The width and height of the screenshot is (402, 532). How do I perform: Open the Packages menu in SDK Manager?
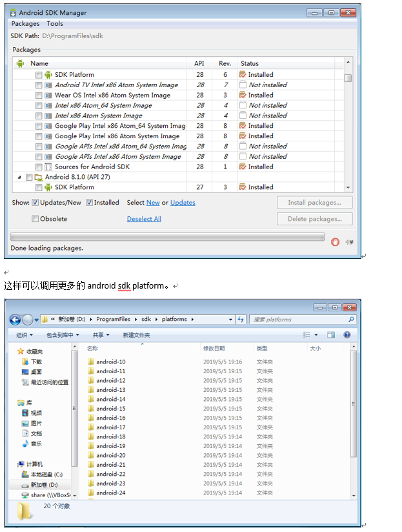pyautogui.click(x=25, y=23)
